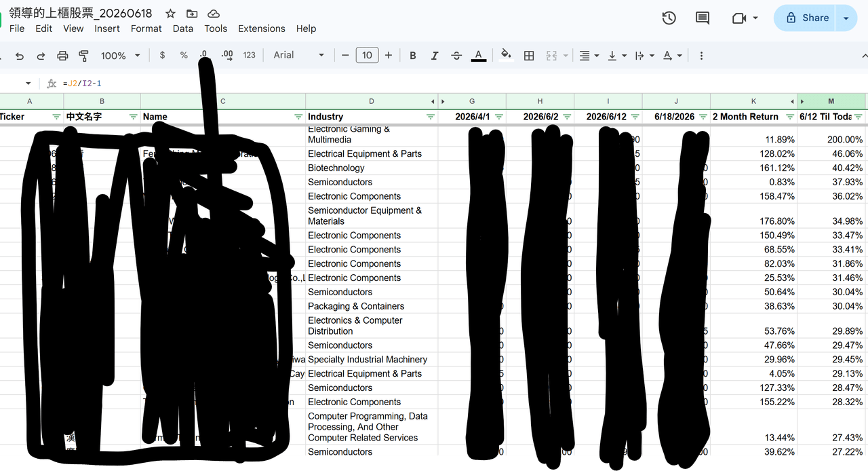This screenshot has height=471, width=868.
Task: Open Industry column filter
Action: click(431, 117)
